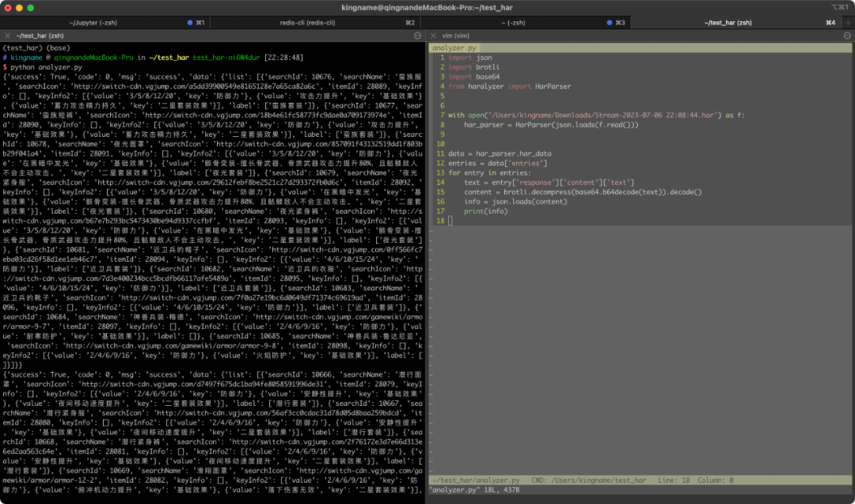Open the vim pane's circular menu icon
Image resolution: width=855 pixels, height=504 pixels.
click(x=847, y=36)
